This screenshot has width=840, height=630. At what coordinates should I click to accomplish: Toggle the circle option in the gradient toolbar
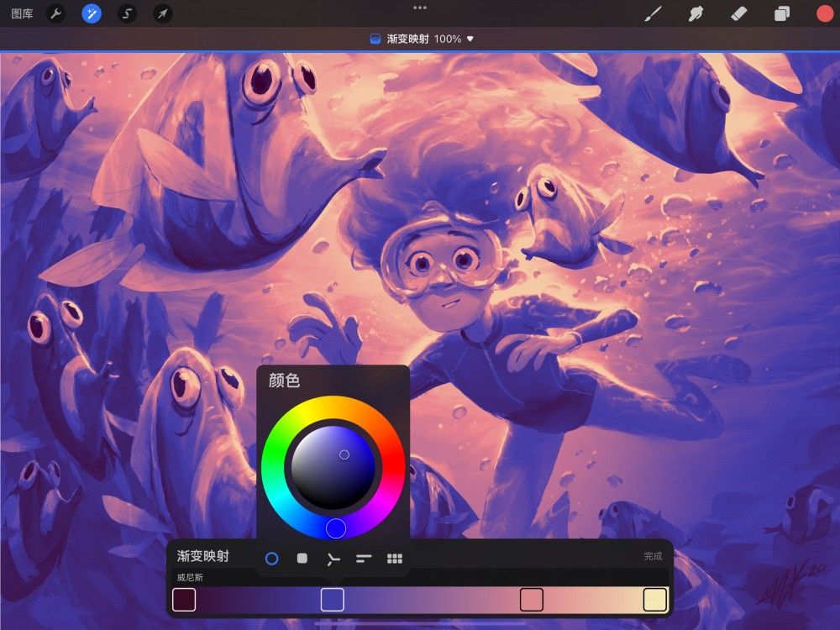tap(272, 557)
